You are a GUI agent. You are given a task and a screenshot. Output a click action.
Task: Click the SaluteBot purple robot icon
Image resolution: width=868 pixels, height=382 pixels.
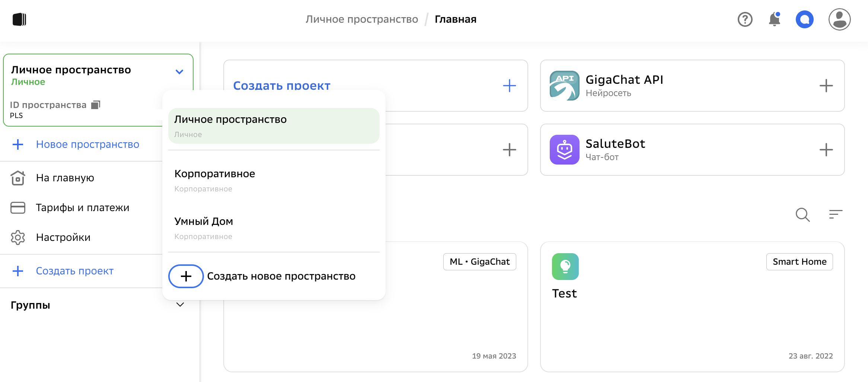tap(564, 150)
